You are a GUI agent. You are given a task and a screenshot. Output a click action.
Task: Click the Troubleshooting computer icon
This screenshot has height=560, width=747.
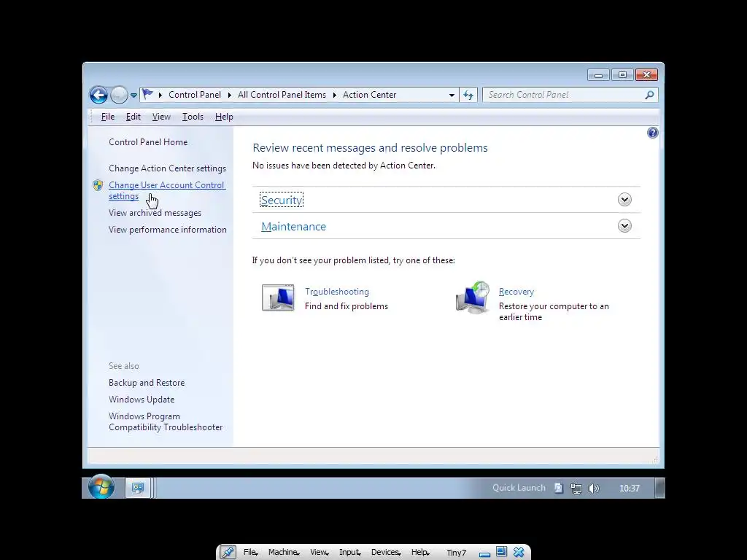[x=278, y=297]
